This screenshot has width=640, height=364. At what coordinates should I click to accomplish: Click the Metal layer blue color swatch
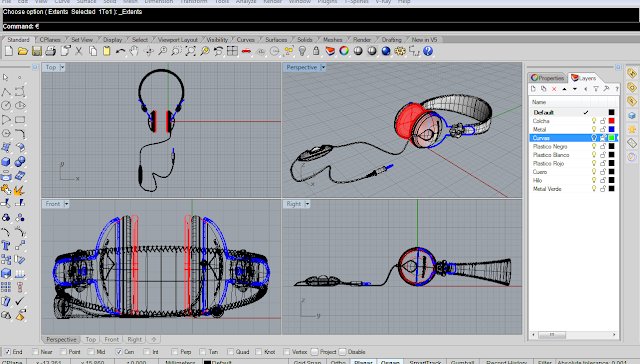click(x=611, y=129)
